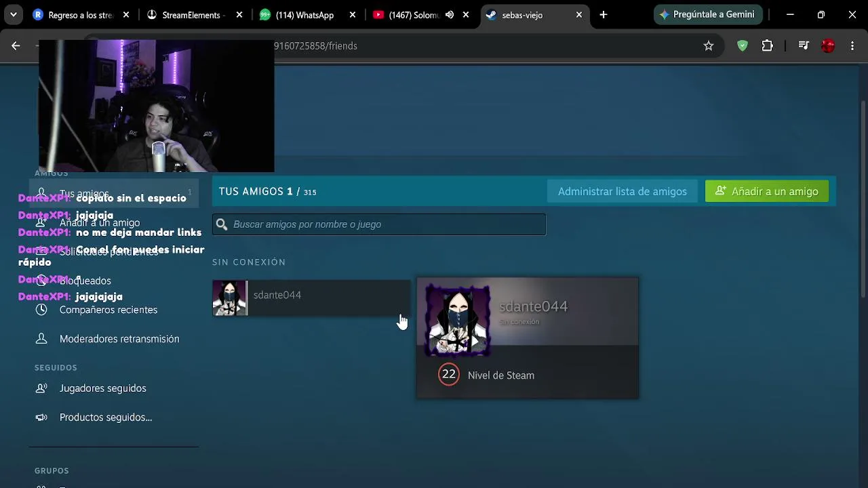Open the Chrome three-dot menu
868x488 pixels.
[x=852, y=45]
